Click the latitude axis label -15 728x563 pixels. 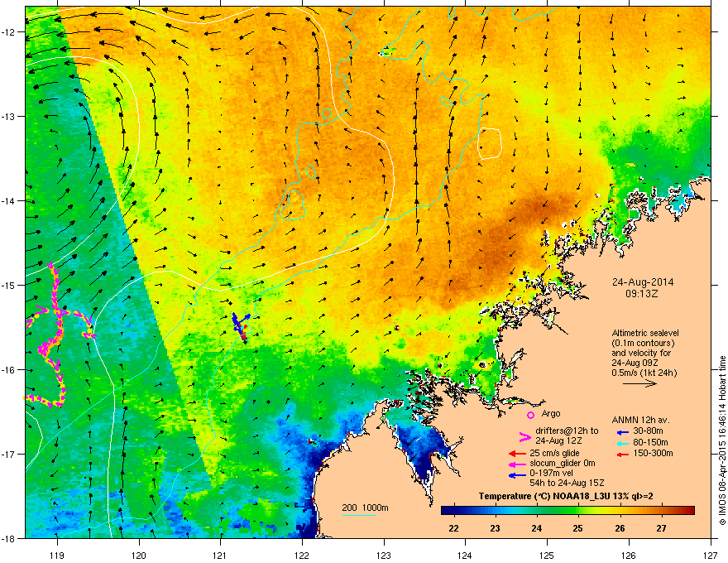[8, 285]
